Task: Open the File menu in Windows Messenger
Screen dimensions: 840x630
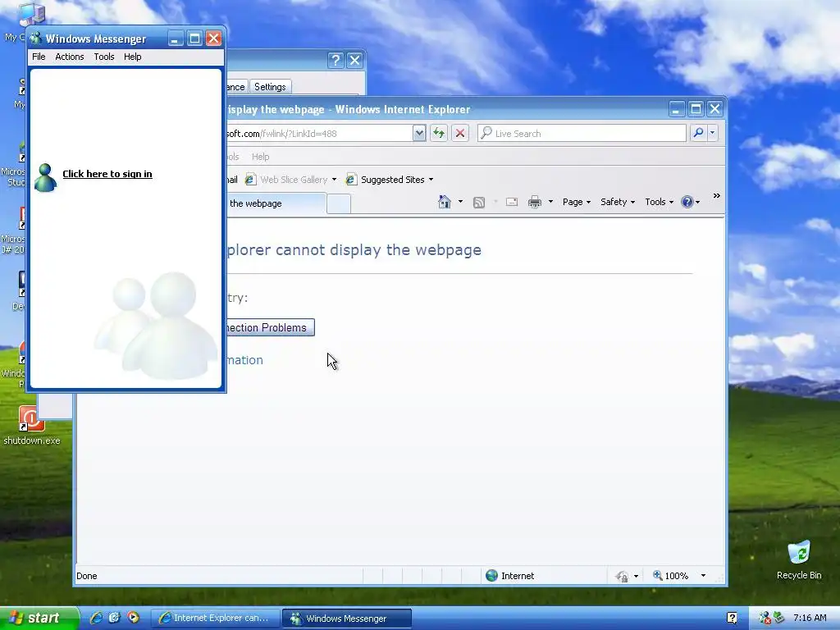Action: (x=39, y=57)
